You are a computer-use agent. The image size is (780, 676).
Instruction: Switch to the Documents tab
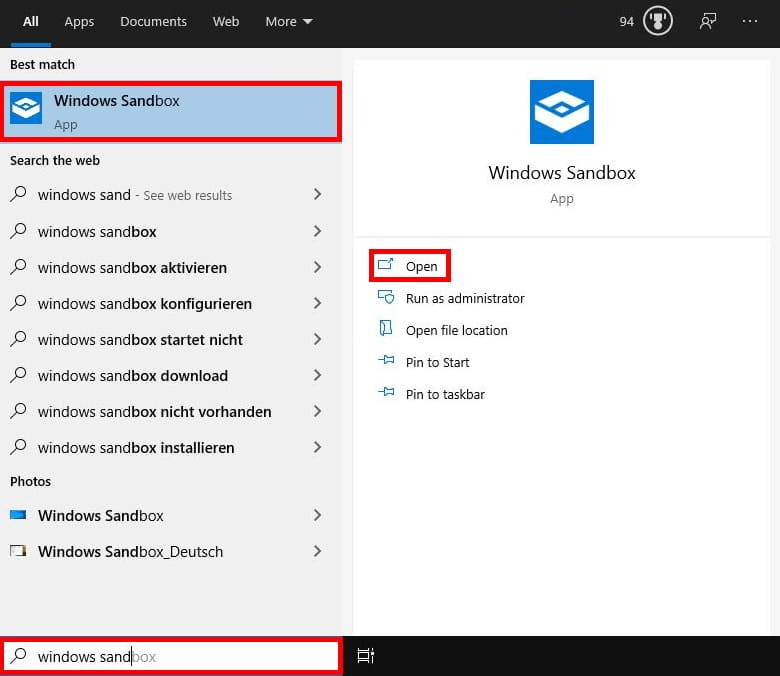click(153, 21)
